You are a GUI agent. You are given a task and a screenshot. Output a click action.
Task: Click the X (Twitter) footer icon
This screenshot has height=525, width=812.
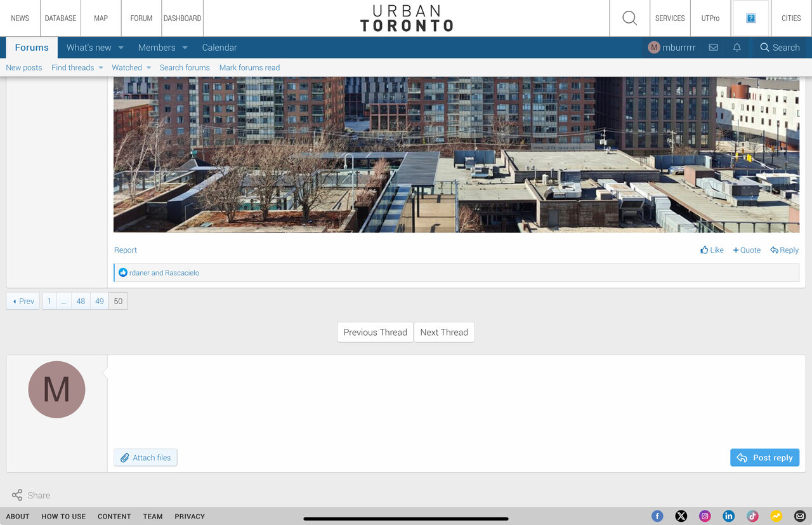tap(681, 516)
